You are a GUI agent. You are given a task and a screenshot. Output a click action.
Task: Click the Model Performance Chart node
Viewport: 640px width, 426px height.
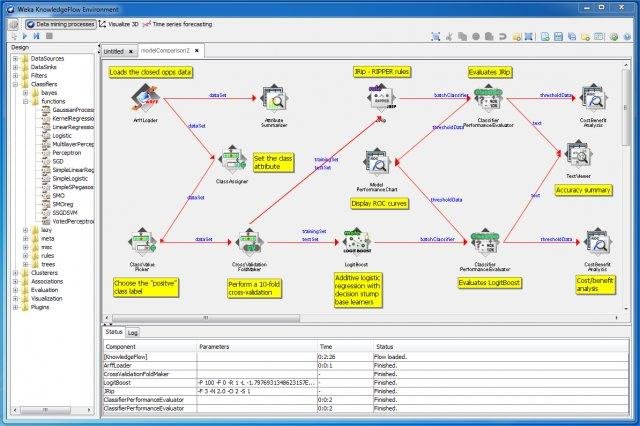click(377, 162)
